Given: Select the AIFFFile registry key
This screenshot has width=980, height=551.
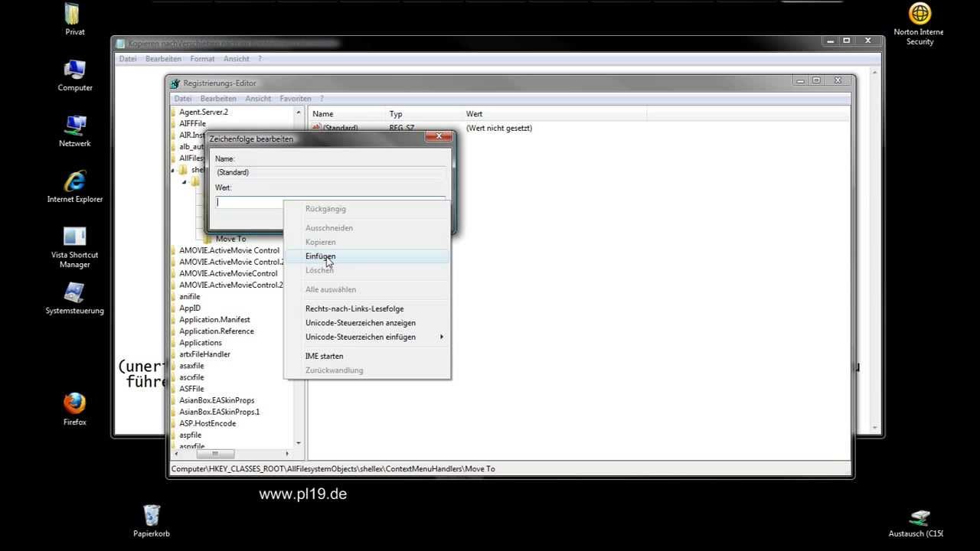Looking at the screenshot, I should [x=192, y=123].
